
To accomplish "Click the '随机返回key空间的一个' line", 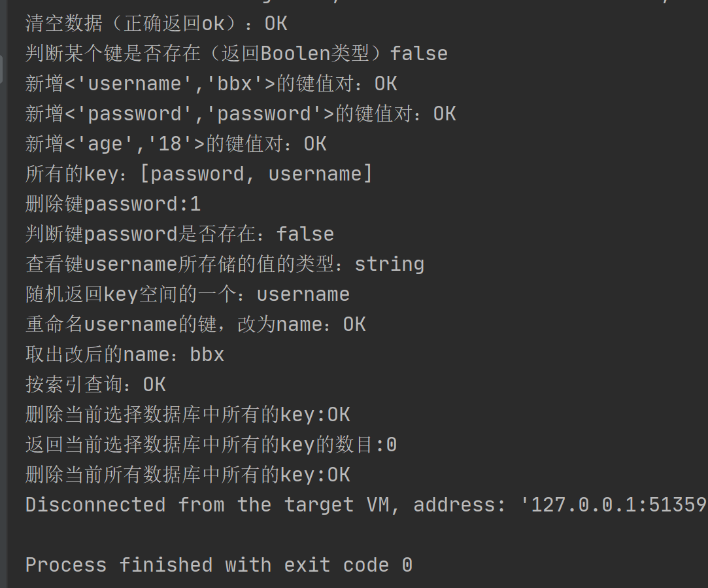I will click(187, 294).
